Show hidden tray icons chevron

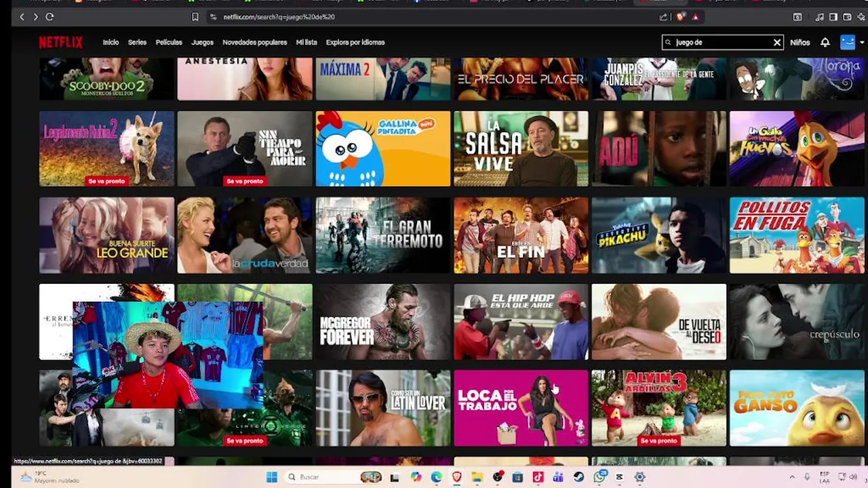[792, 477]
